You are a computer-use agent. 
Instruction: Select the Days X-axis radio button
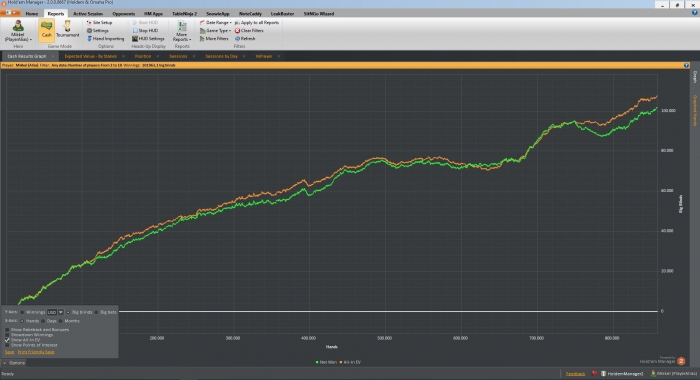click(43, 321)
